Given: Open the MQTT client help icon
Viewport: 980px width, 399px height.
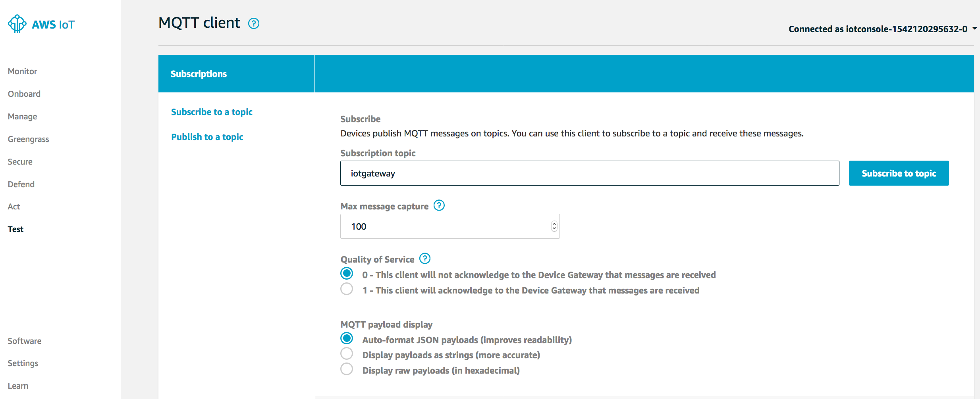Looking at the screenshot, I should [254, 24].
